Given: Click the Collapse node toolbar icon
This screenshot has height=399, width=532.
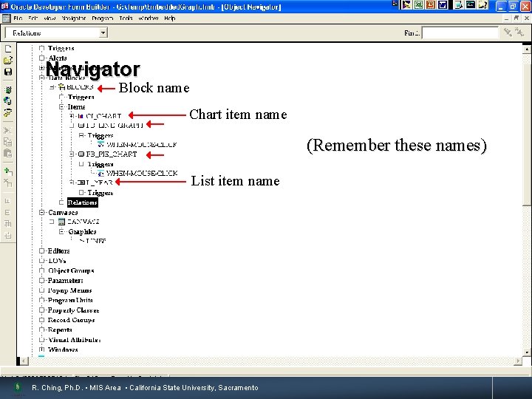Looking at the screenshot, I should coord(8,212).
